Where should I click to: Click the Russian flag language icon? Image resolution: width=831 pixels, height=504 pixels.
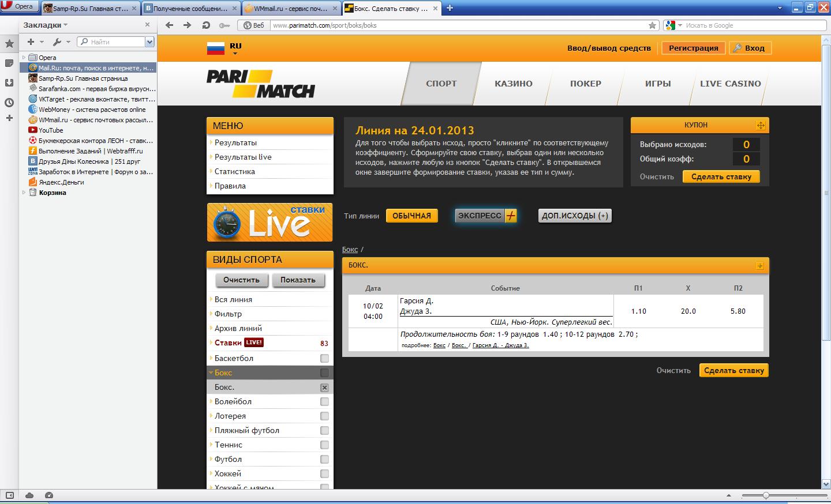(216, 48)
